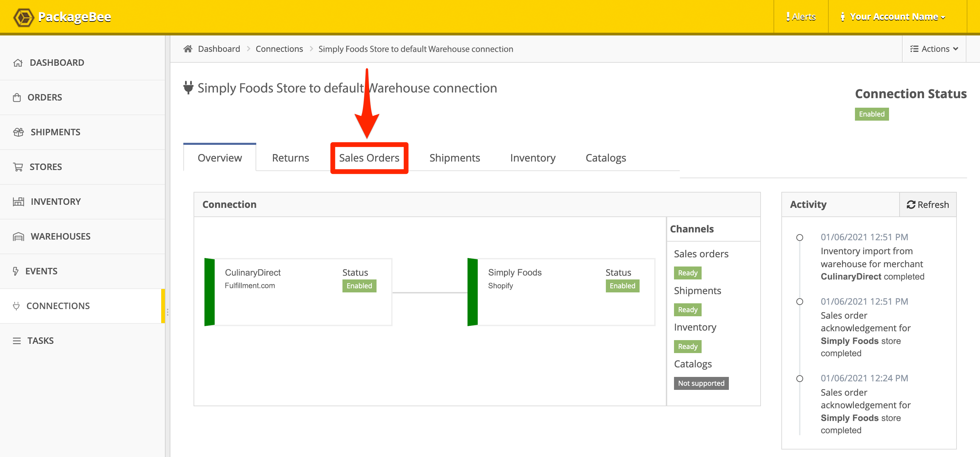
Task: Select CONNECTIONS in the sidebar
Action: (x=82, y=306)
